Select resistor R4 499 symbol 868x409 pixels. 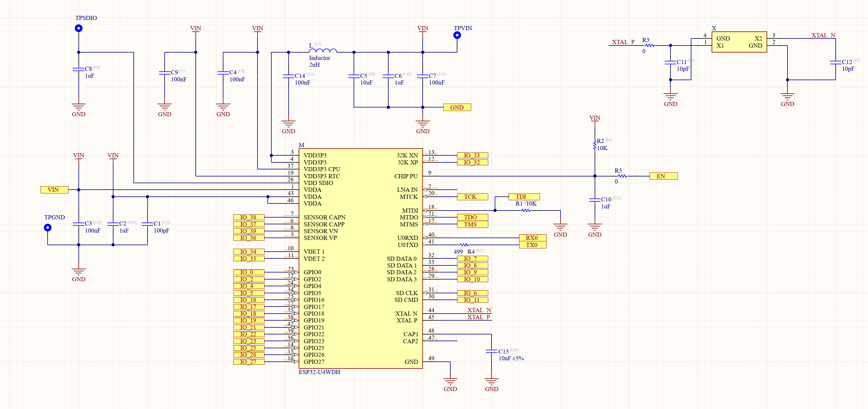click(x=464, y=245)
